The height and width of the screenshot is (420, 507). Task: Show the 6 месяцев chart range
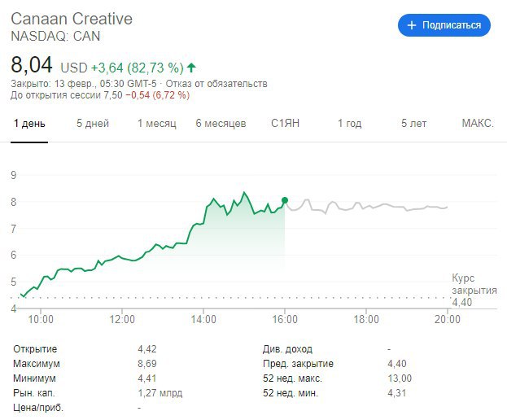coord(221,124)
